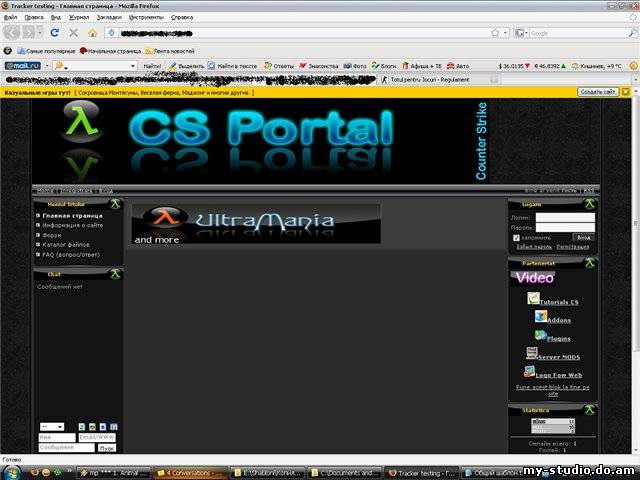640x480 pixels.
Task: Click 'Выделить' highlighter tool in toolbar
Action: [187, 66]
